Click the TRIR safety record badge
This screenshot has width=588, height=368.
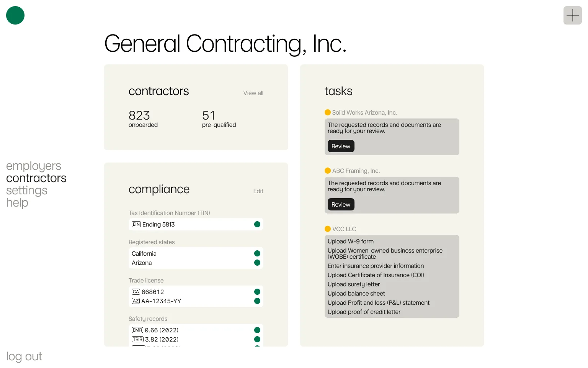click(x=137, y=339)
